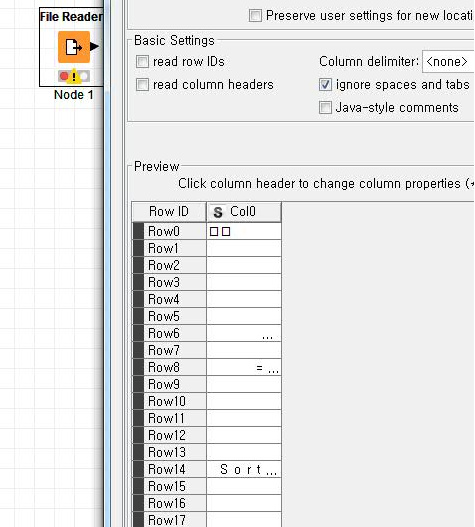Click the File Reader node title text

pos(71,16)
